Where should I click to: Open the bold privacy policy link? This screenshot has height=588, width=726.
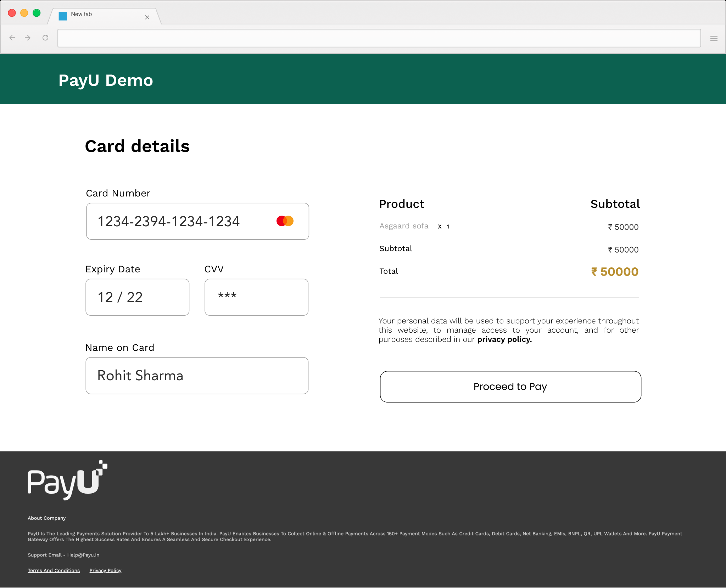(504, 339)
